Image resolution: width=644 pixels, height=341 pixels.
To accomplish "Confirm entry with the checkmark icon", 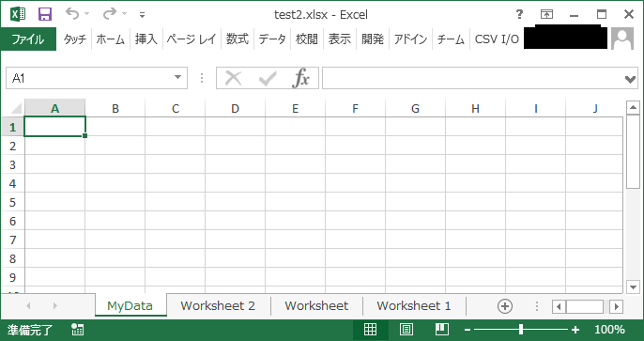I will (x=268, y=78).
